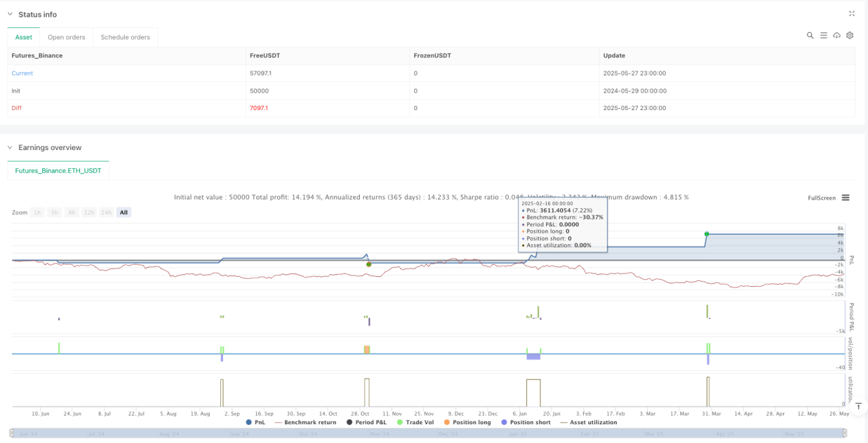
Task: Click the search icon in Status info
Action: [810, 35]
